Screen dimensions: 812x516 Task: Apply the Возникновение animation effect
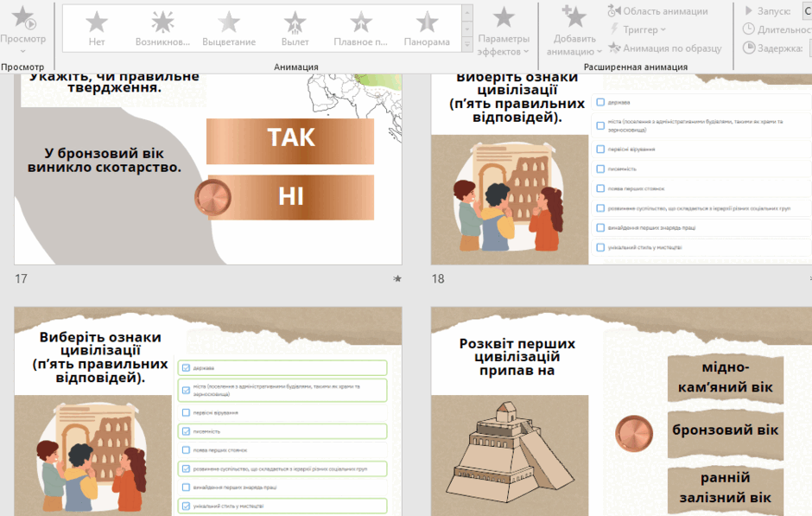[x=162, y=29]
